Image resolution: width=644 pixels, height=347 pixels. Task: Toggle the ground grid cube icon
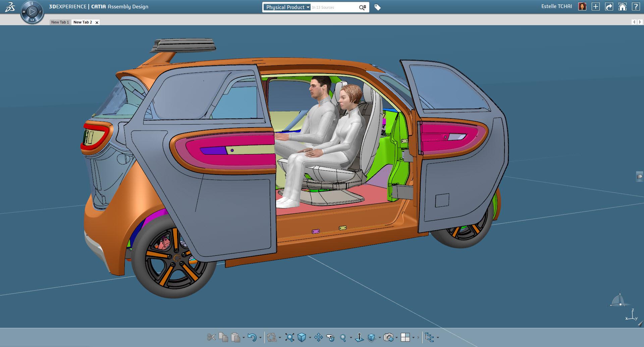tap(371, 337)
